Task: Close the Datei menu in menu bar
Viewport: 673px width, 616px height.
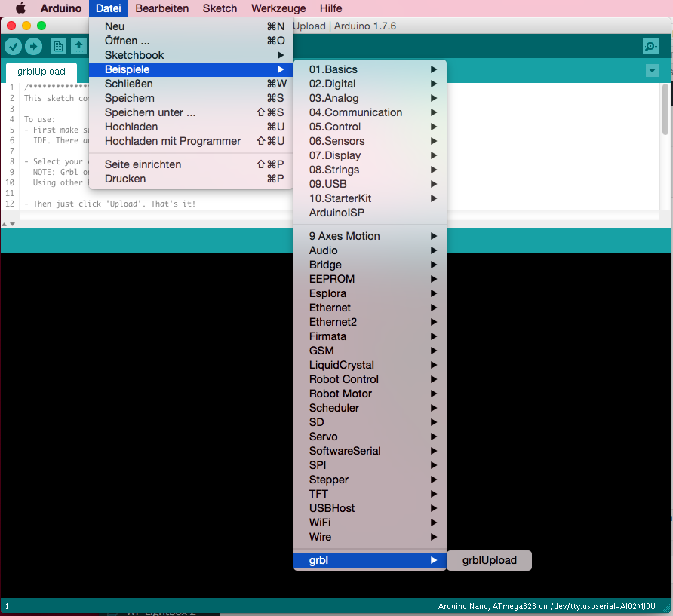Action: pyautogui.click(x=109, y=8)
